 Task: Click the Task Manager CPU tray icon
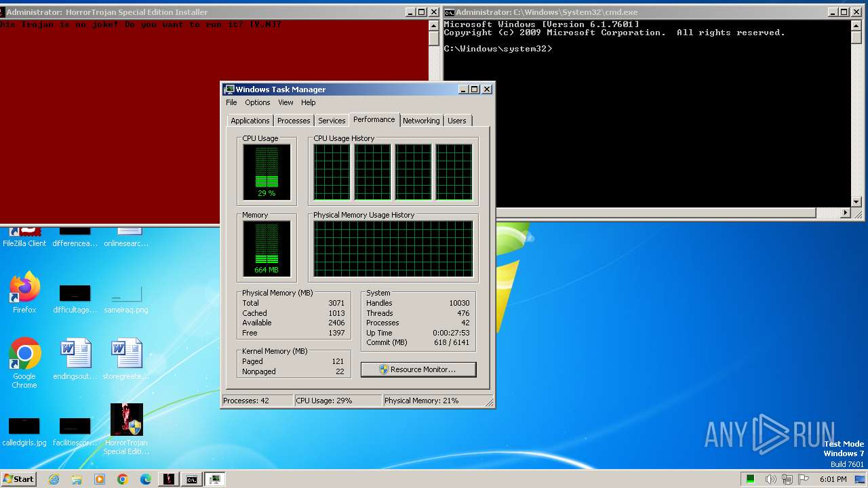[x=751, y=479]
